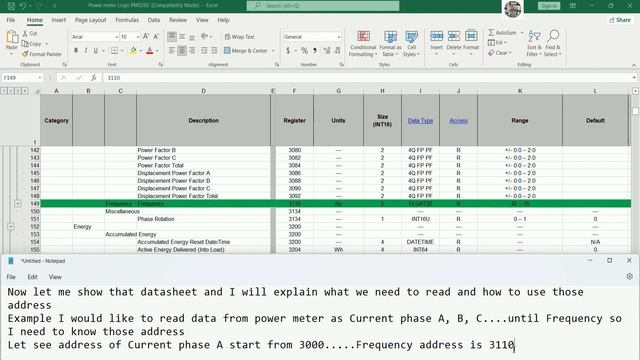Click Delete cells icon
Viewport: 640px width, 360px height.
(453, 36)
